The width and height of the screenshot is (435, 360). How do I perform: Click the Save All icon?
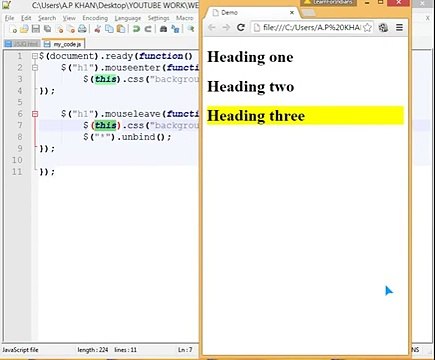(48, 29)
